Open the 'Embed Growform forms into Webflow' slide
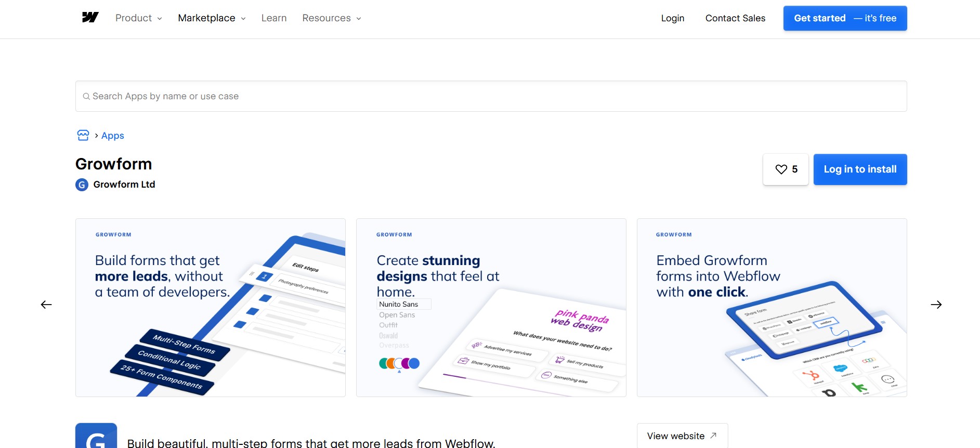The height and width of the screenshot is (448, 980). pyautogui.click(x=772, y=308)
